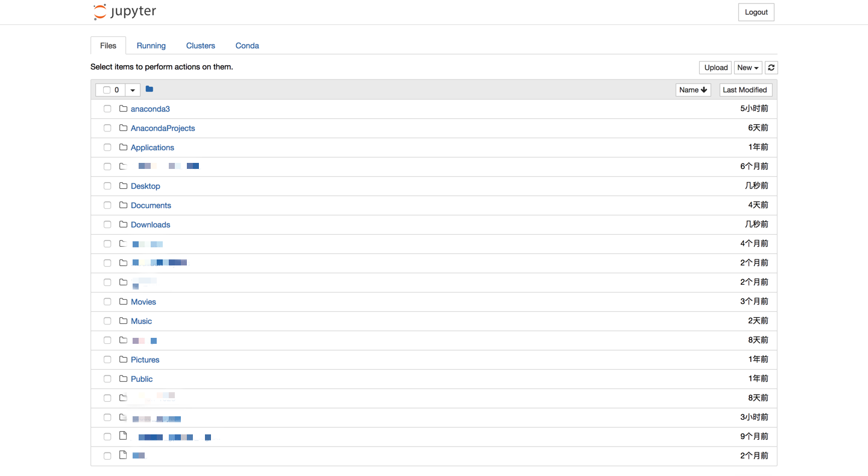
Task: Open the Name sort dropdown
Action: (693, 89)
